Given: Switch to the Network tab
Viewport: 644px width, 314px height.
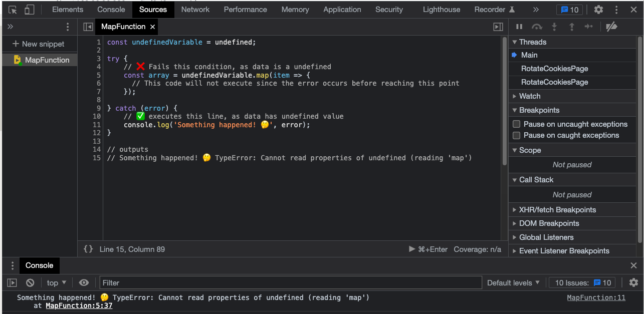Looking at the screenshot, I should pos(195,10).
